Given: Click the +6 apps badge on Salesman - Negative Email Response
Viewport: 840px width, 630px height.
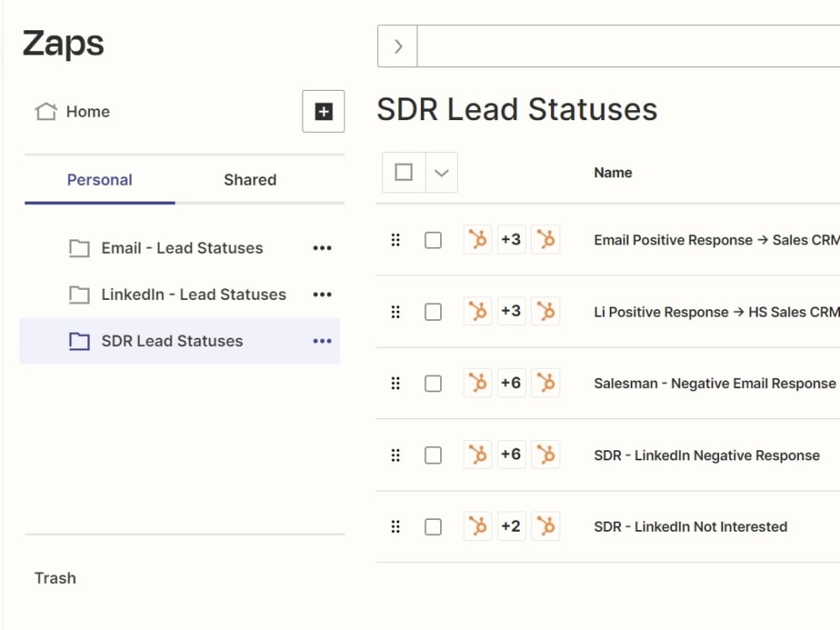Looking at the screenshot, I should click(x=512, y=383).
